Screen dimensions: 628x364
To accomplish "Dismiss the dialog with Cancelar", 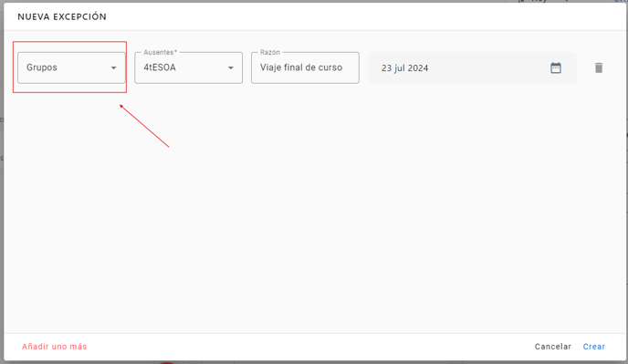I will coord(553,347).
